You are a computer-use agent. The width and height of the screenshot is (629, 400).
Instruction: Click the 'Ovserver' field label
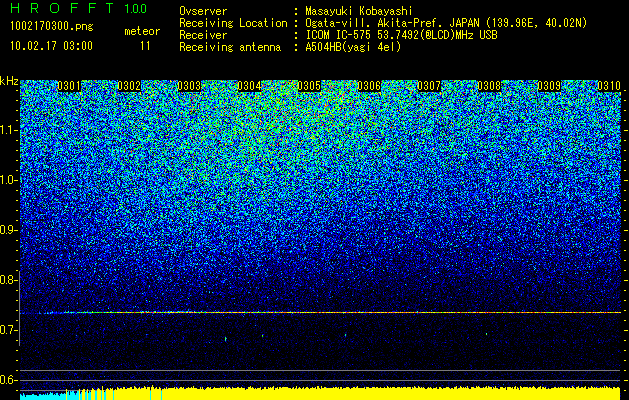point(203,11)
